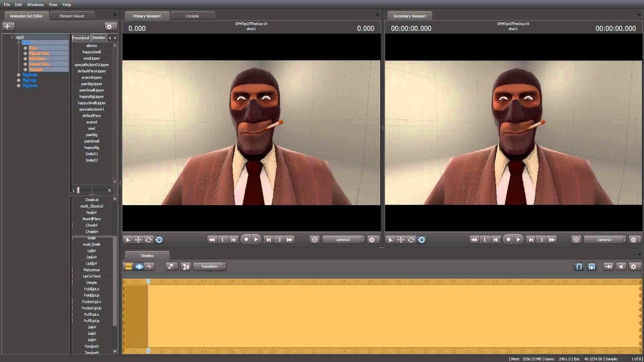Start recording in Secondary Viewport
This screenshot has height=362, width=644.
[508, 240]
